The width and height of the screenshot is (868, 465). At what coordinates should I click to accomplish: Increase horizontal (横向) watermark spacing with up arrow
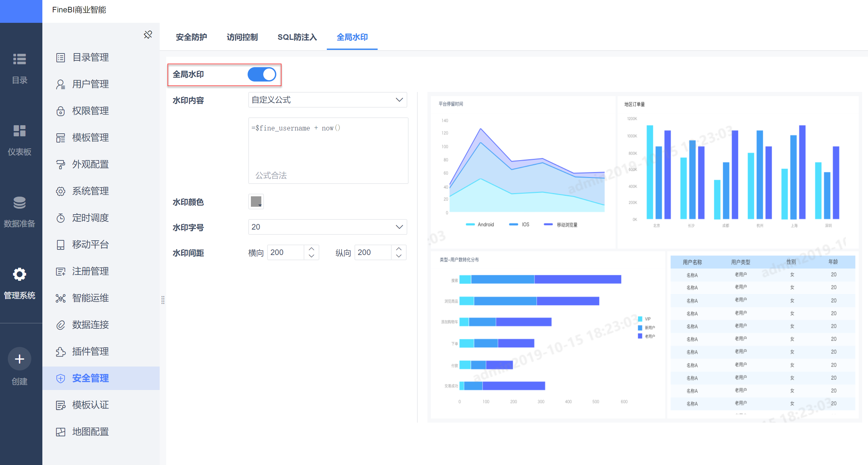311,249
